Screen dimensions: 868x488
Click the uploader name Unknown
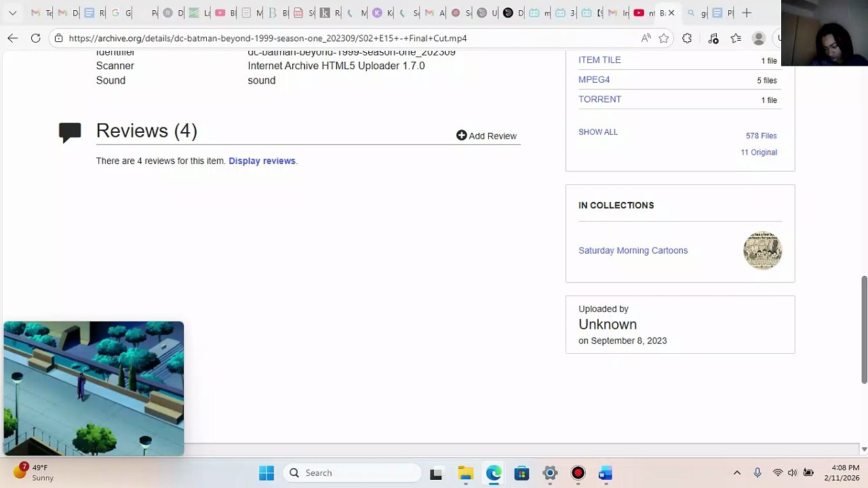click(608, 324)
